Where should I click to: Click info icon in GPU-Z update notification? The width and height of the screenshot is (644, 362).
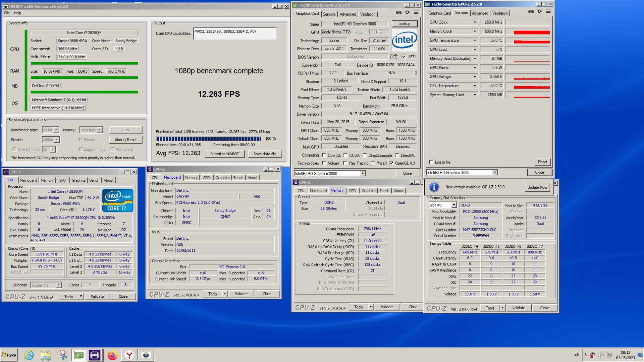[434, 187]
